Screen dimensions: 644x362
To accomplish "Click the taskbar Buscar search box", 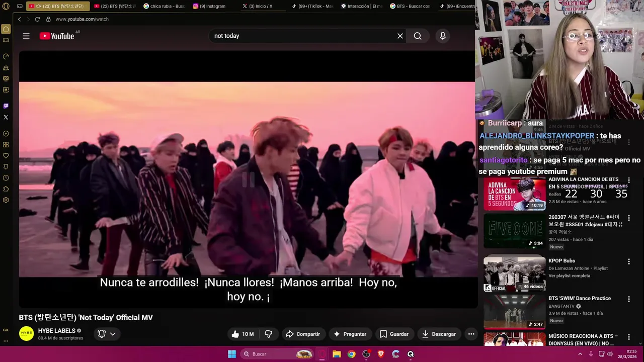I will pyautogui.click(x=277, y=354).
